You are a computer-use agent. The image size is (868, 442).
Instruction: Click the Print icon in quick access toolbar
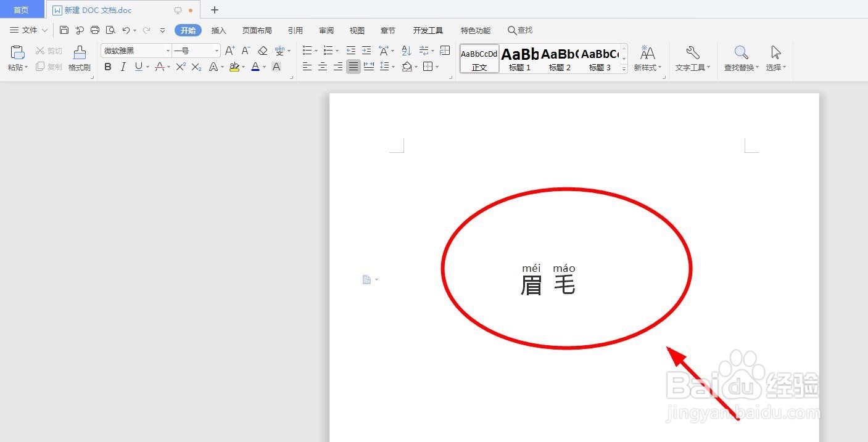95,30
